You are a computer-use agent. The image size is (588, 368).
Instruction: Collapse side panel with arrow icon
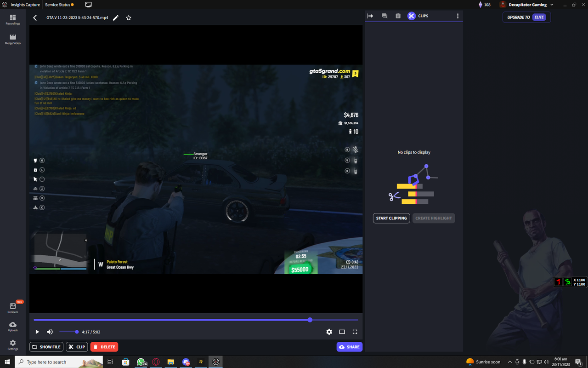point(370,16)
